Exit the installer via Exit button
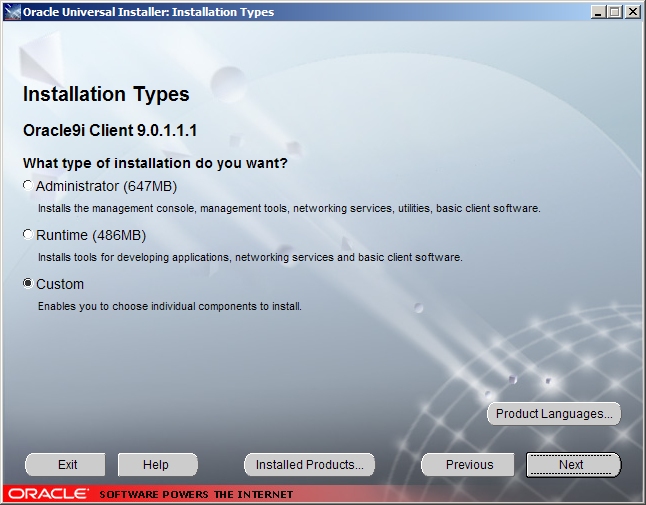Viewport: 646px width, 505px height. click(65, 465)
